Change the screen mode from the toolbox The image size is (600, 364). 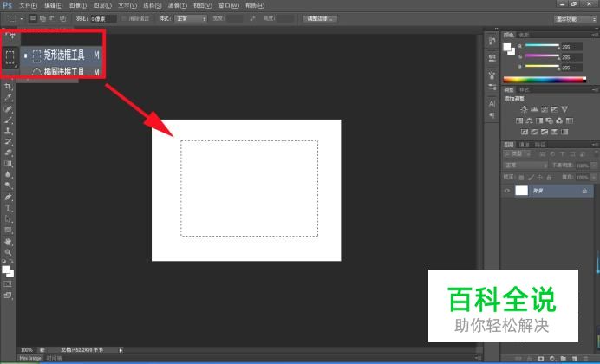tap(8, 296)
